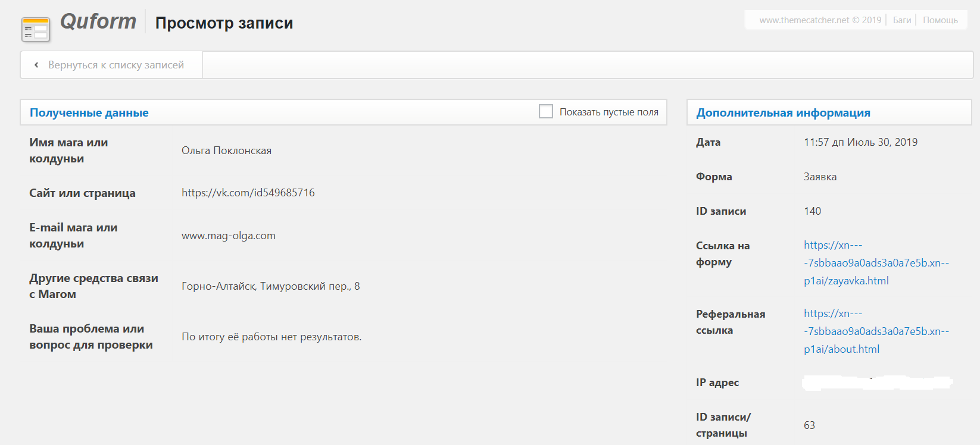Enable the 'Показать пустые поля' checkbox

click(545, 111)
